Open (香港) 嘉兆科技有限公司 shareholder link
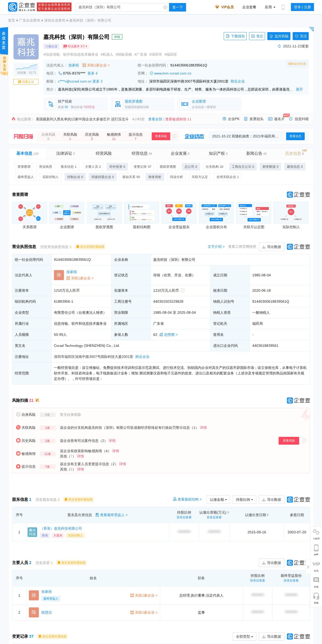 coord(61,528)
